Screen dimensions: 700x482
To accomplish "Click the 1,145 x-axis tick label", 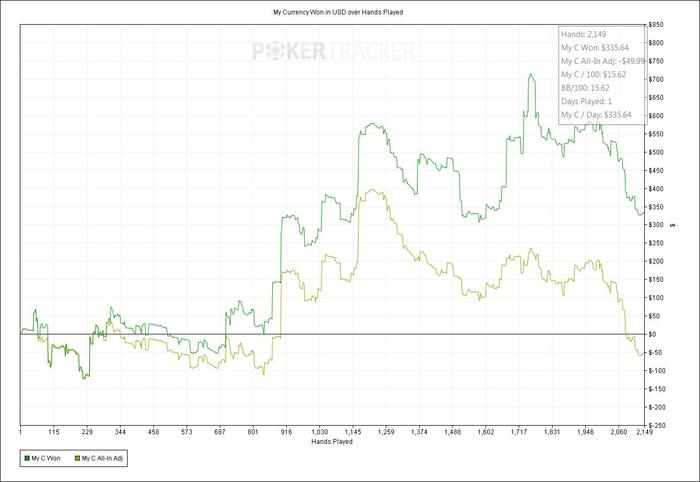I will pyautogui.click(x=353, y=432).
